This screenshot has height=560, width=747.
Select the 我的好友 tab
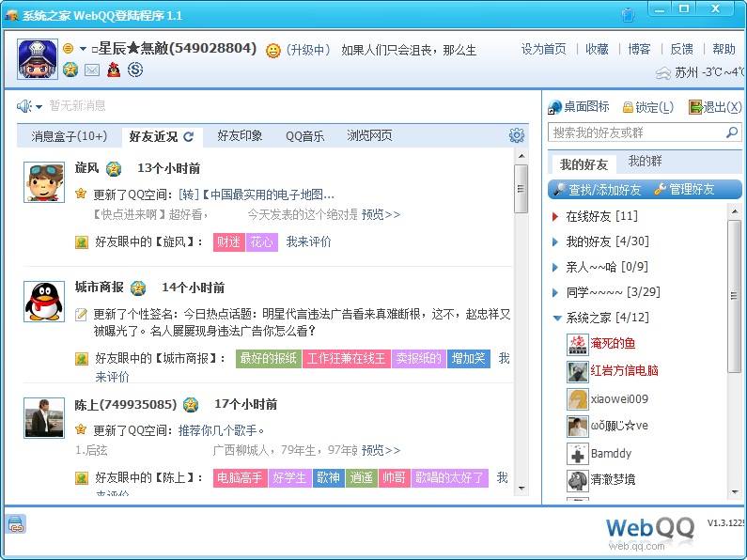584,163
